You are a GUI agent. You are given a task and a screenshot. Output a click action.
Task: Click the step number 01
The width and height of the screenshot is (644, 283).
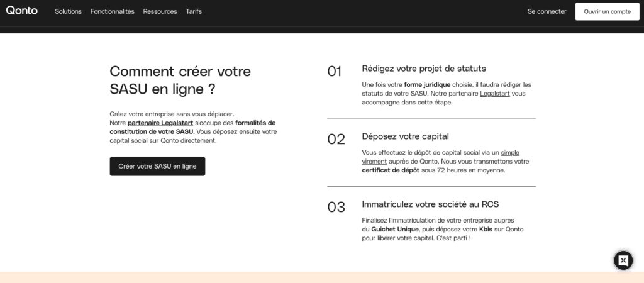[x=335, y=72]
